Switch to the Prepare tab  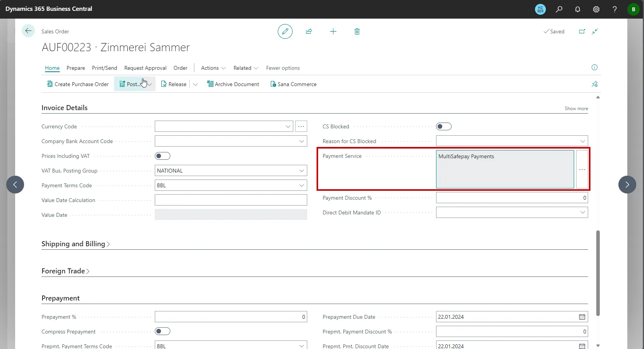[76, 68]
